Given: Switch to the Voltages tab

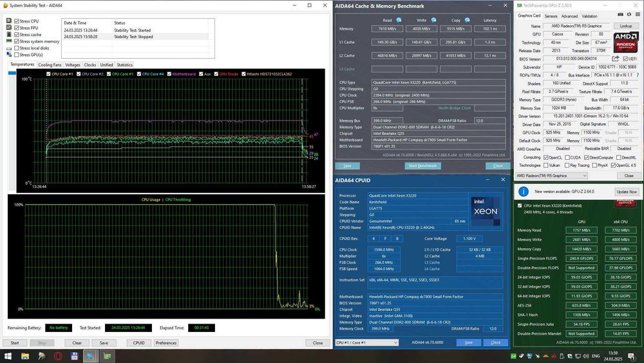Looking at the screenshot, I should [73, 65].
